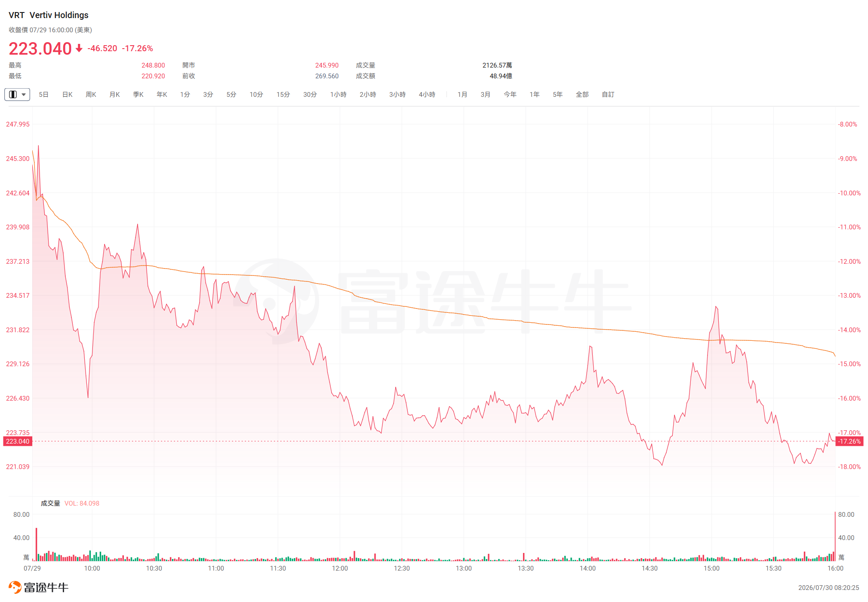
Task: Click the 最低 value 220.920
Action: click(x=153, y=76)
